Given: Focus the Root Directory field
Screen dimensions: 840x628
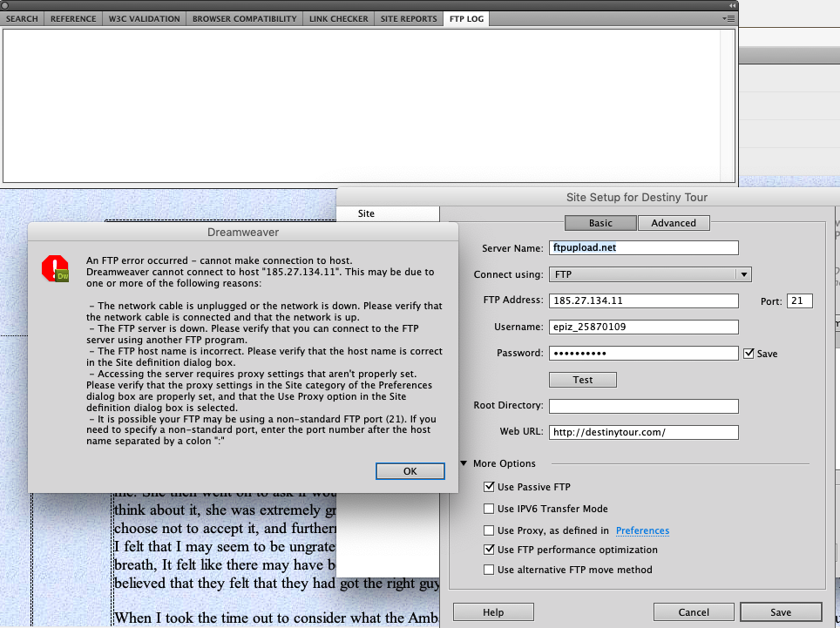Looking at the screenshot, I should pyautogui.click(x=643, y=406).
